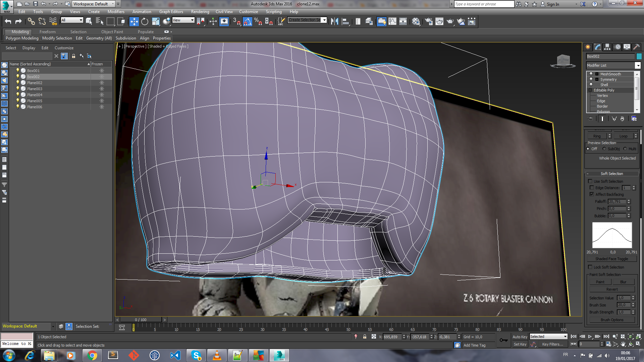Select the Plane003 row in scene explorer
Screen dimensions: 644x362
[60, 89]
